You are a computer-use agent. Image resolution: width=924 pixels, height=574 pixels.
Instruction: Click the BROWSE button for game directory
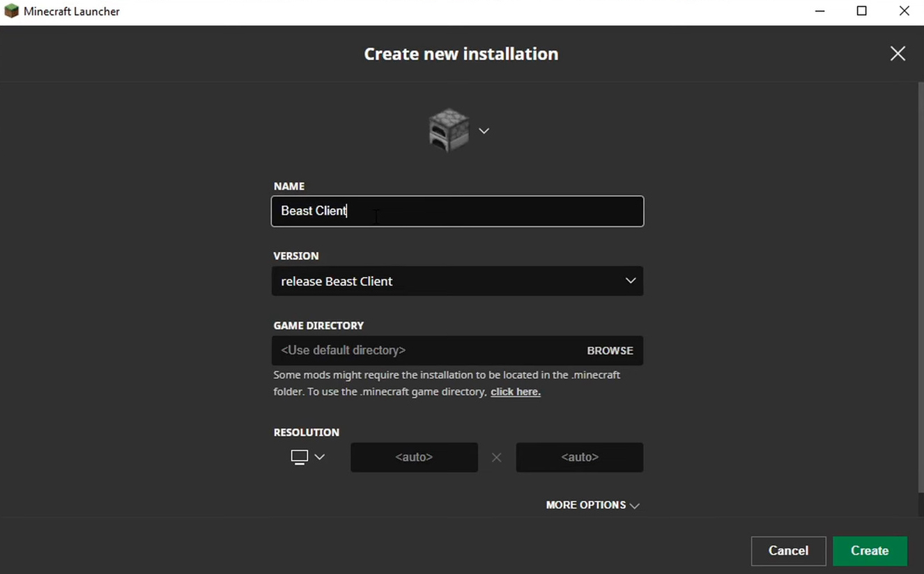click(x=610, y=350)
